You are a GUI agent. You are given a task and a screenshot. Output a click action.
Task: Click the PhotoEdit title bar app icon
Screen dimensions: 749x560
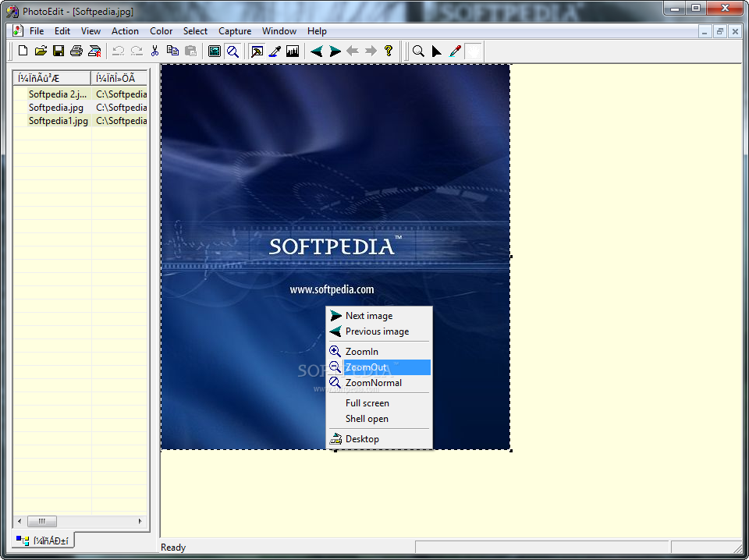[x=12, y=11]
